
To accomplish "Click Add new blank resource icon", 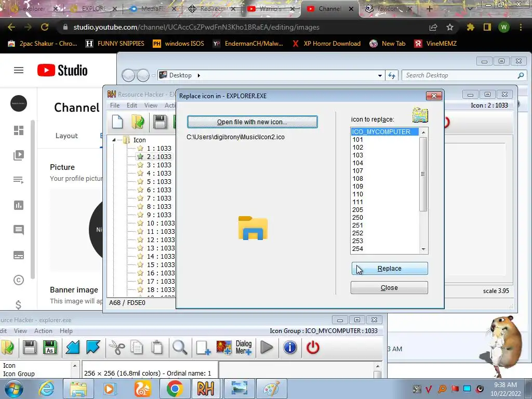I will coord(203,348).
